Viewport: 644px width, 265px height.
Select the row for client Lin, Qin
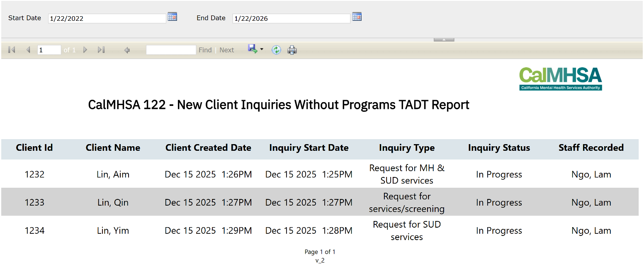point(113,202)
